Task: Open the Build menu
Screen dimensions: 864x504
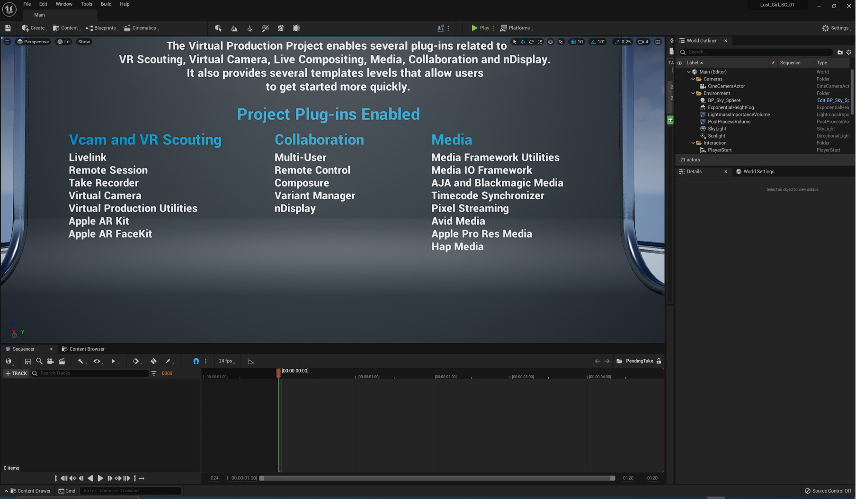Action: tap(106, 4)
